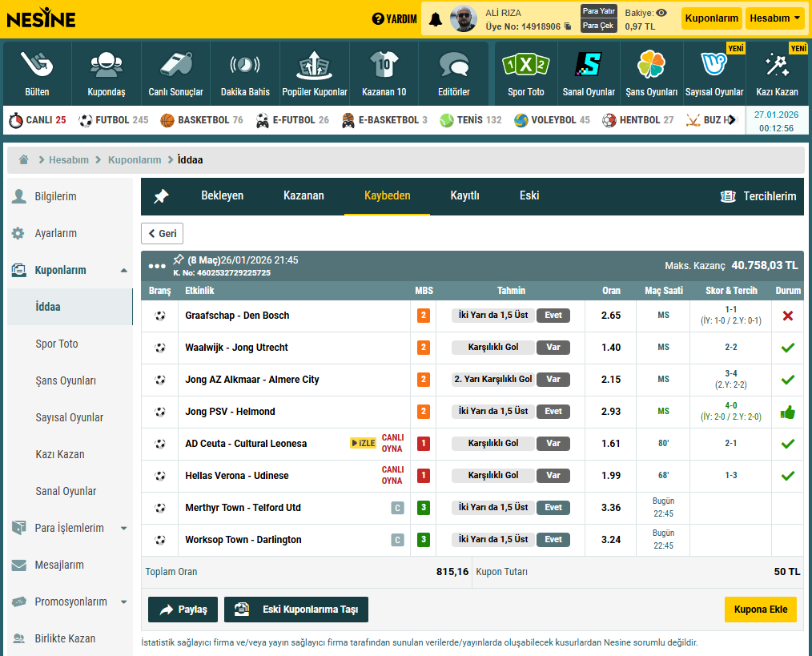Open Hesabım breadcrumb link
812x656 pixels.
[68, 160]
